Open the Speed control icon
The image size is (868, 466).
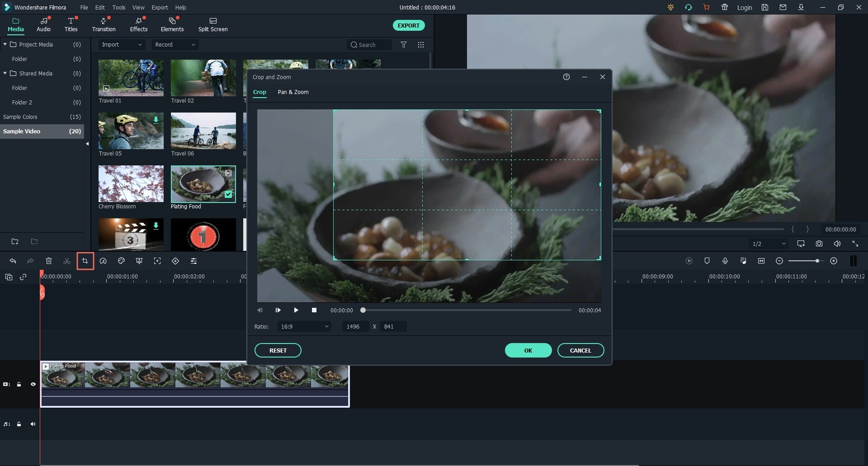pyautogui.click(x=103, y=261)
